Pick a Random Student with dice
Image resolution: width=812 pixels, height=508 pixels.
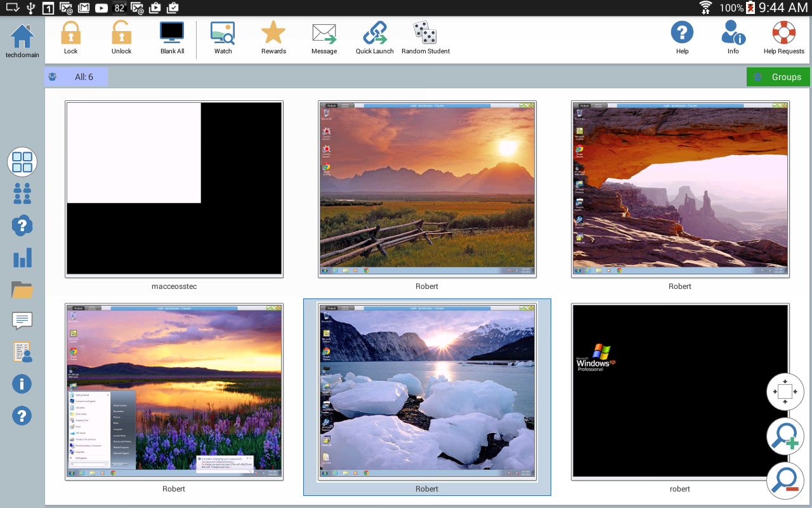[x=425, y=34]
